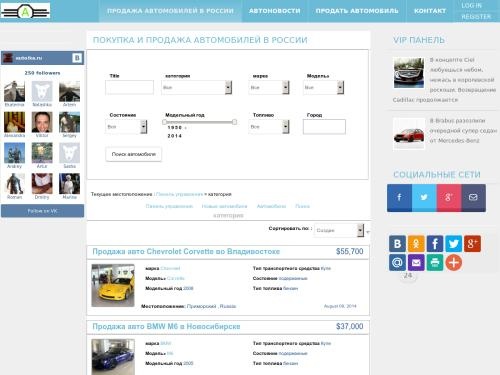This screenshot has width=500, height=375.
Task: Open 'Продажа автомобилей в России' nav item
Action: pos(170,11)
